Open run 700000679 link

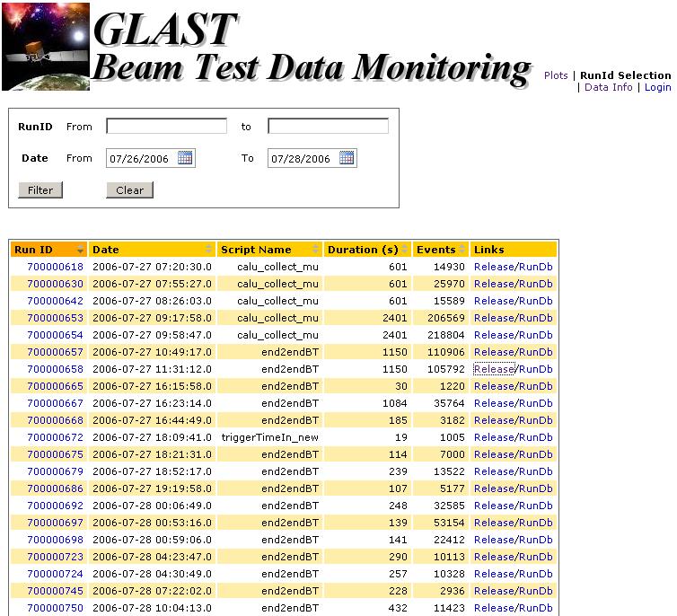tap(56, 471)
